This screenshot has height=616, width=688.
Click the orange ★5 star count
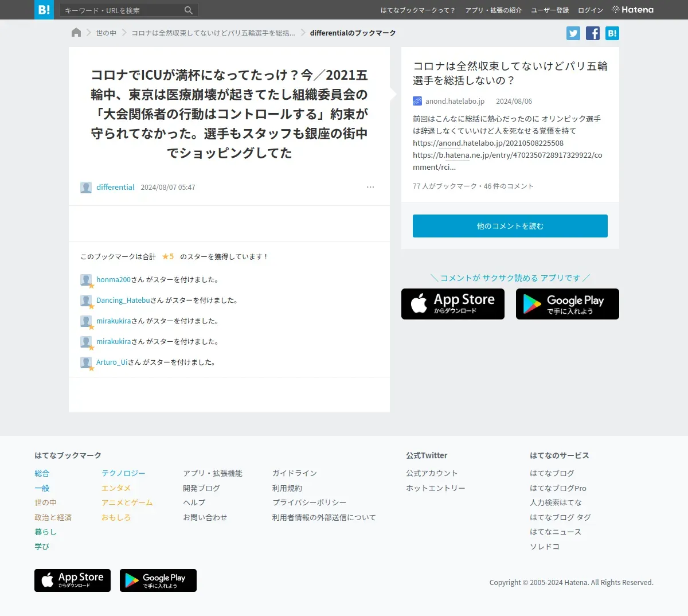168,257
